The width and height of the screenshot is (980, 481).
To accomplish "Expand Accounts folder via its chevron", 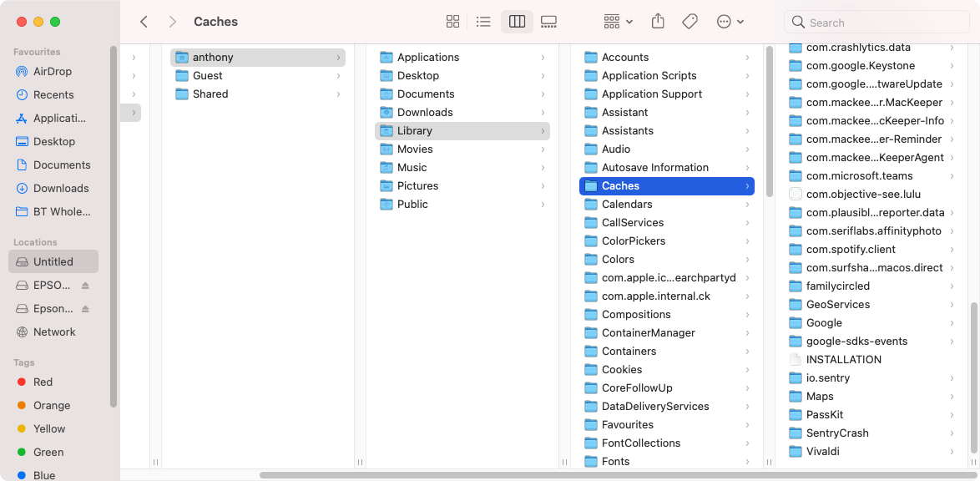I will click(x=747, y=58).
